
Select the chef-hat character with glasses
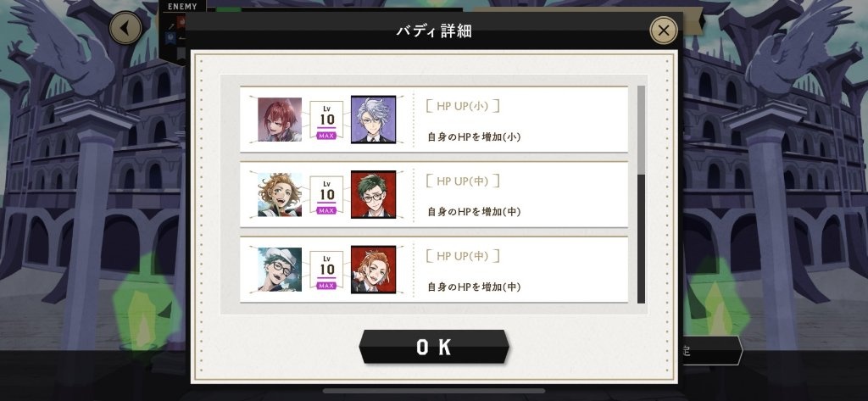(280, 270)
